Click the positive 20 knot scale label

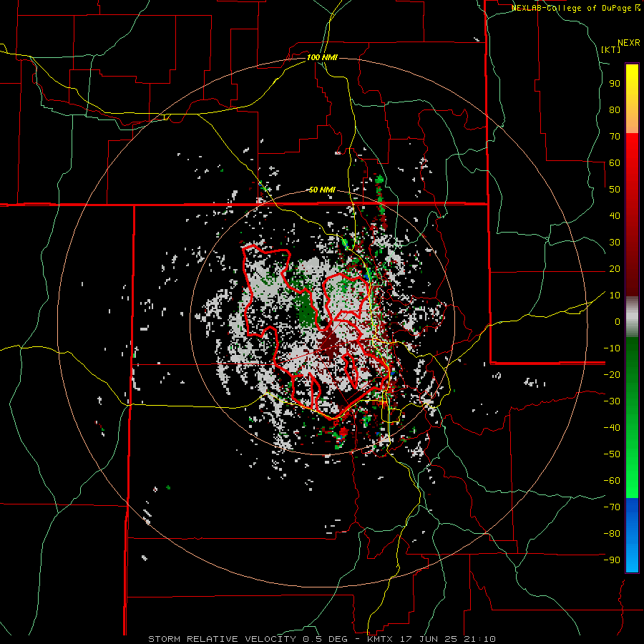click(x=615, y=268)
